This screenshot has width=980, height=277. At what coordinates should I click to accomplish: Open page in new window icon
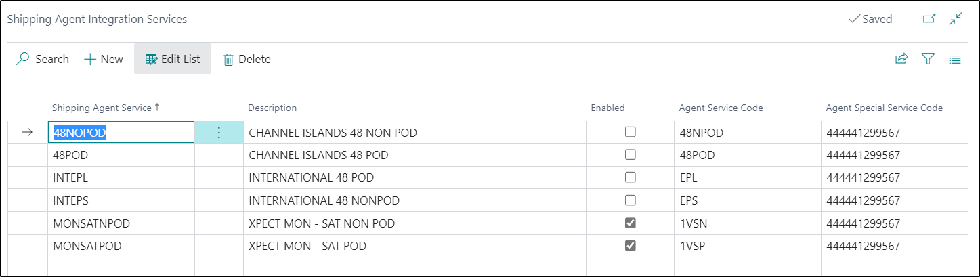[929, 19]
